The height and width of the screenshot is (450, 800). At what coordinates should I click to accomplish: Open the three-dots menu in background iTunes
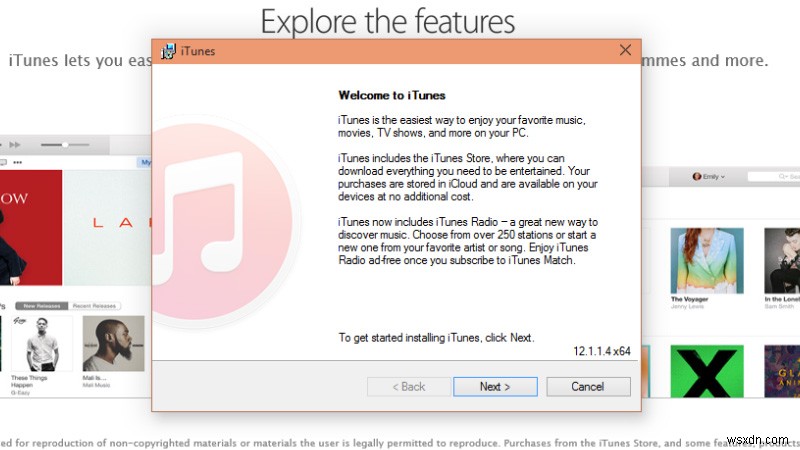point(18,162)
